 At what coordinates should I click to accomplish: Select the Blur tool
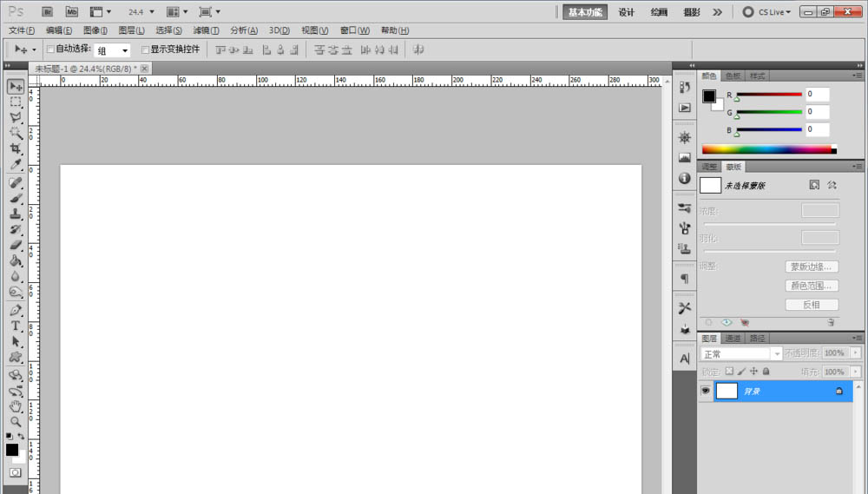click(16, 276)
